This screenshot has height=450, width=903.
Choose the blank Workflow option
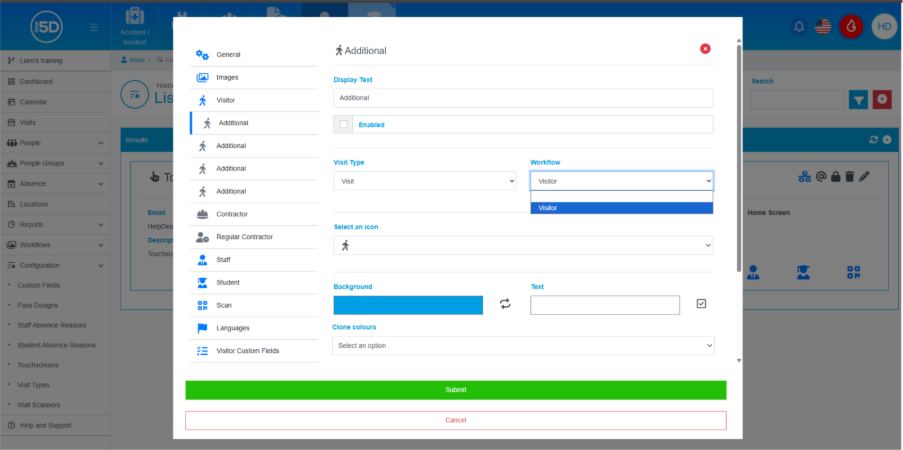pos(621,197)
